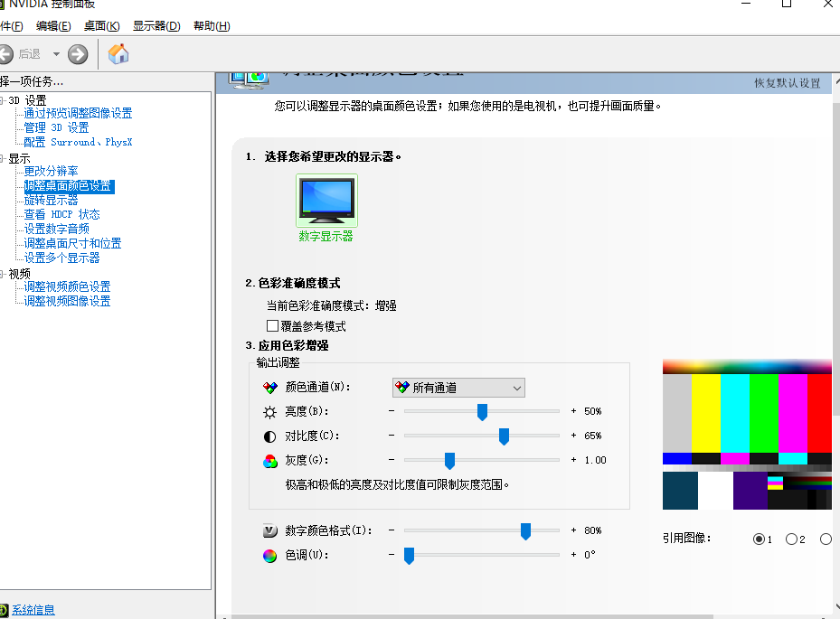Open the 系统信息 link
The width and height of the screenshot is (840, 619).
point(33,610)
